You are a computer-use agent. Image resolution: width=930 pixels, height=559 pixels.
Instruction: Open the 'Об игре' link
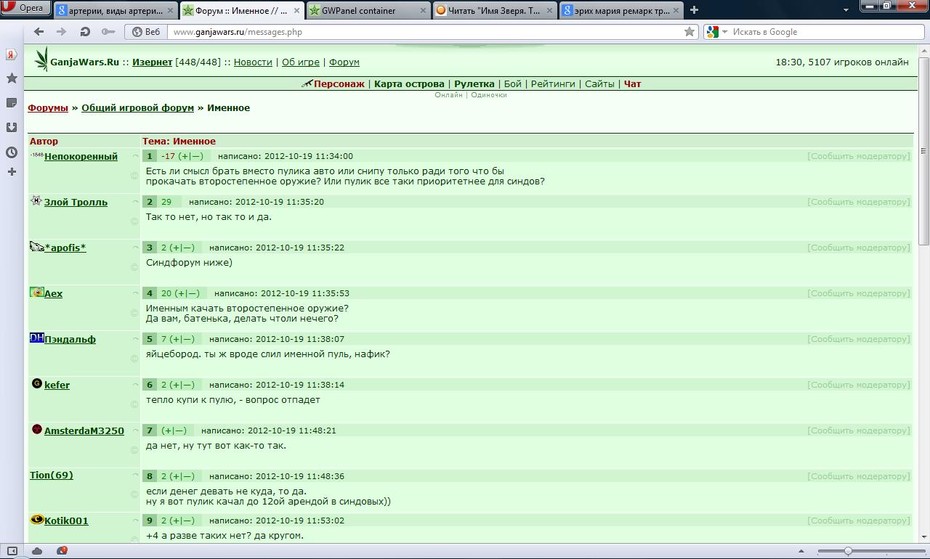click(300, 62)
